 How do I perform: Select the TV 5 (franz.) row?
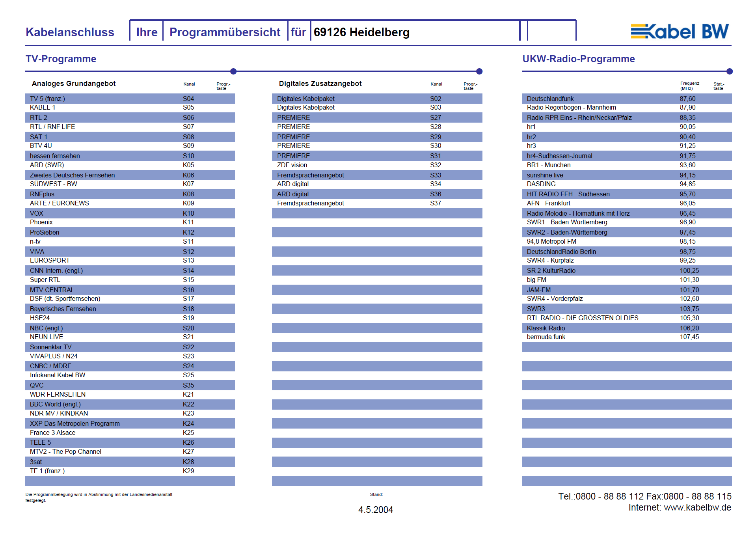[x=130, y=99]
